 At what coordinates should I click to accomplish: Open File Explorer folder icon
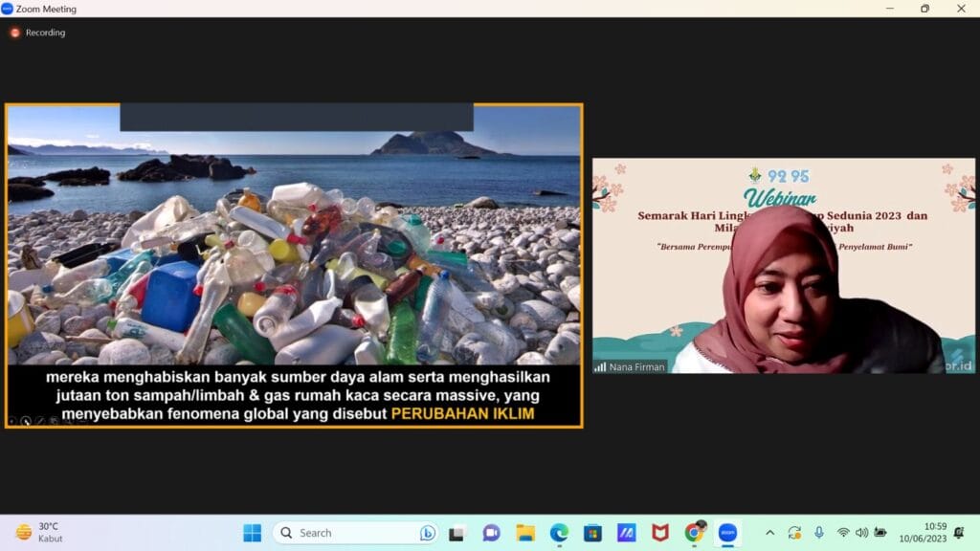[x=525, y=533]
